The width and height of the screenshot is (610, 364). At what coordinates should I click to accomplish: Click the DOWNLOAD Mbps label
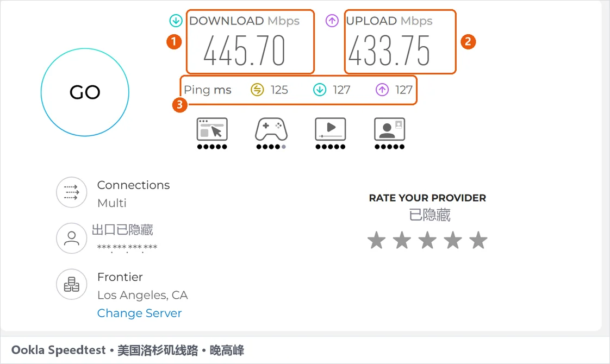pyautogui.click(x=244, y=21)
